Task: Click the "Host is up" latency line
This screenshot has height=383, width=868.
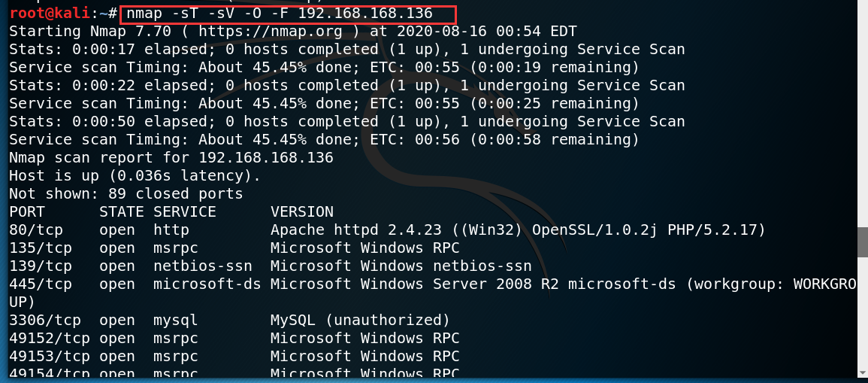Action: (135, 175)
